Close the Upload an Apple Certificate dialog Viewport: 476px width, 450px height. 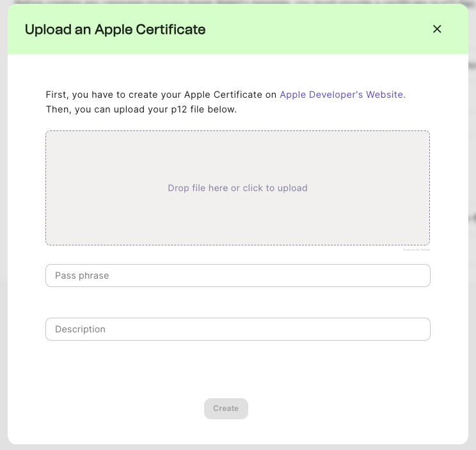pyautogui.click(x=437, y=29)
